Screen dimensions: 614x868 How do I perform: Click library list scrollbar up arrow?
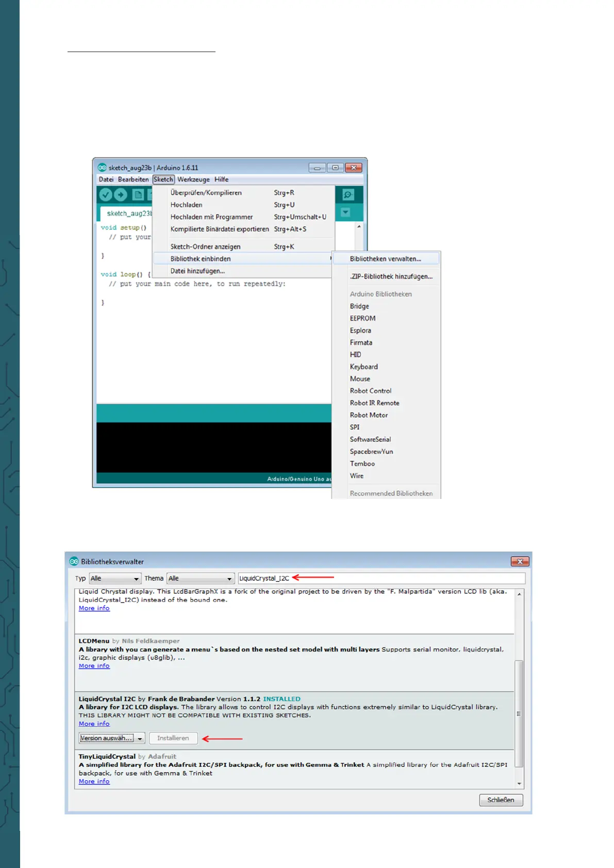pos(519,594)
